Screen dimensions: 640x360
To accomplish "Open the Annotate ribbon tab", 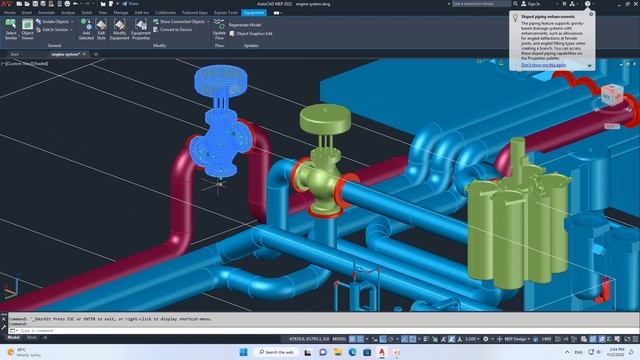I will [47, 13].
